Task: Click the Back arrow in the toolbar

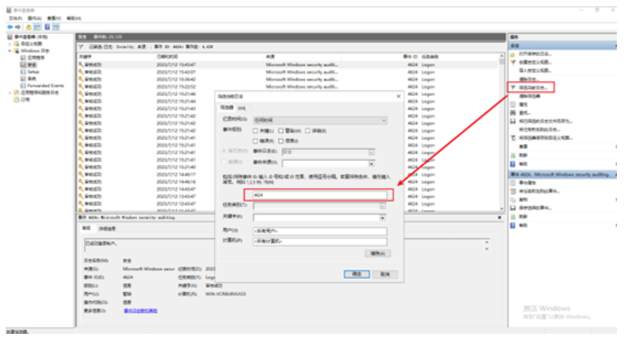Action: coord(9,27)
